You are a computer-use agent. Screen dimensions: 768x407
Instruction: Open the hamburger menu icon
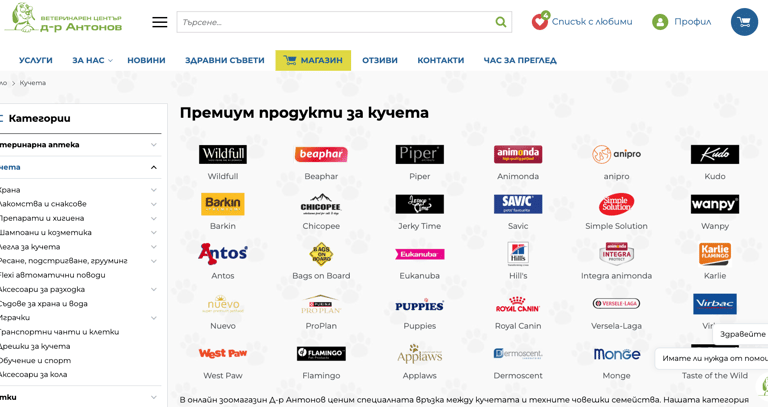pos(159,22)
